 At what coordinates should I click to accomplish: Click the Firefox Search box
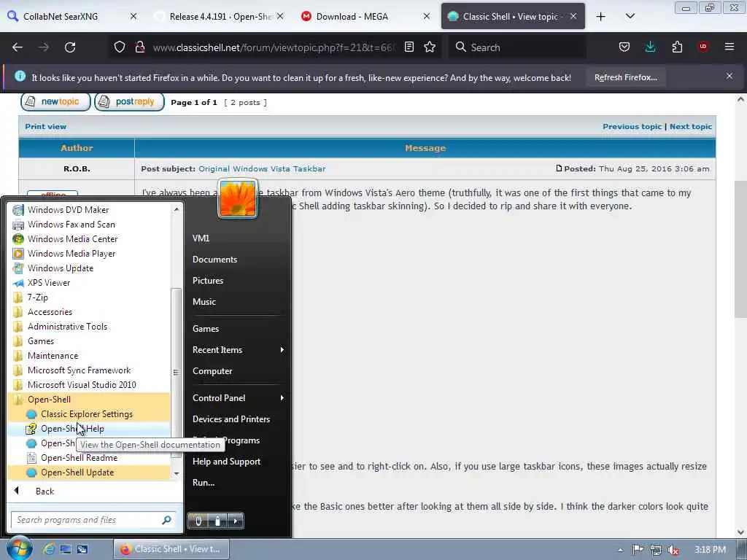pyautogui.click(x=517, y=47)
